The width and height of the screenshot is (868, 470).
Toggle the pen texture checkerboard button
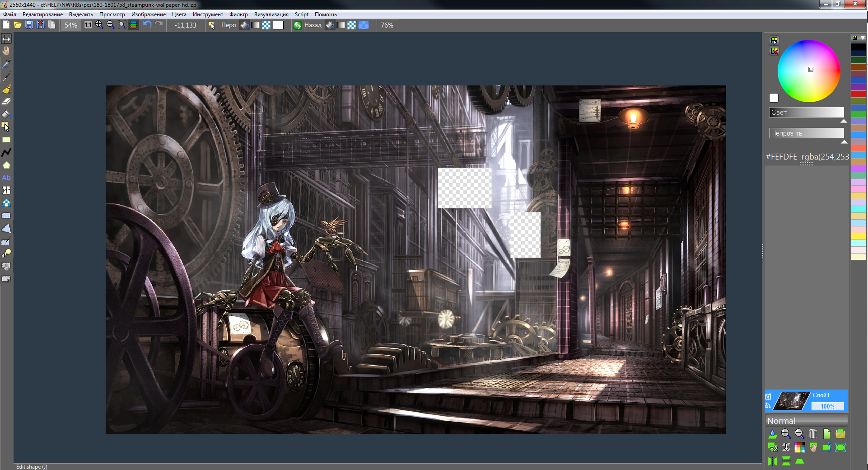pyautogui.click(x=266, y=25)
